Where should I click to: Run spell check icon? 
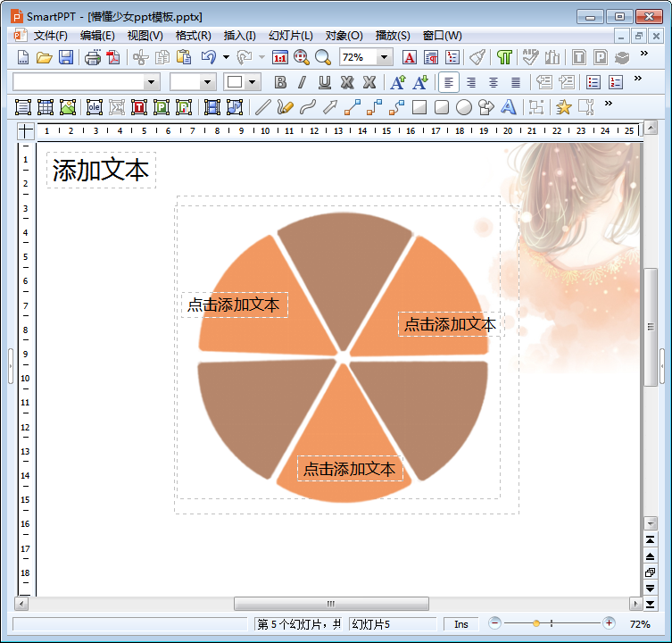pos(531,57)
